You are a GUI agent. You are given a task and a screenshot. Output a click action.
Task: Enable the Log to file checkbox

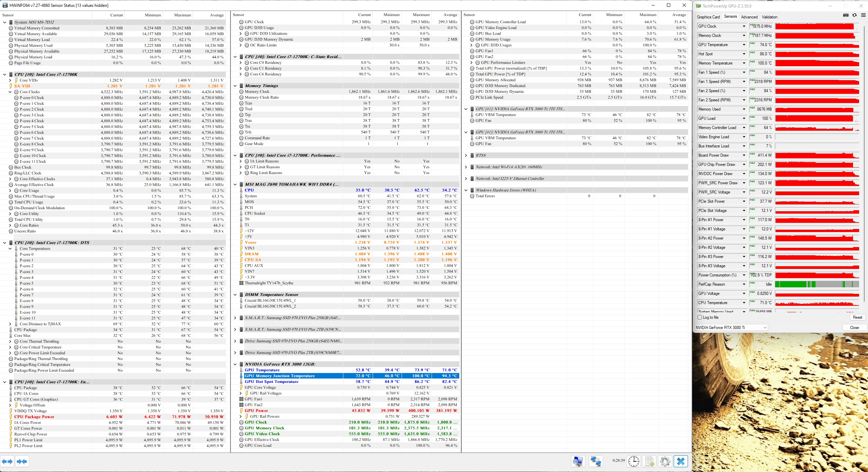[x=700, y=317]
